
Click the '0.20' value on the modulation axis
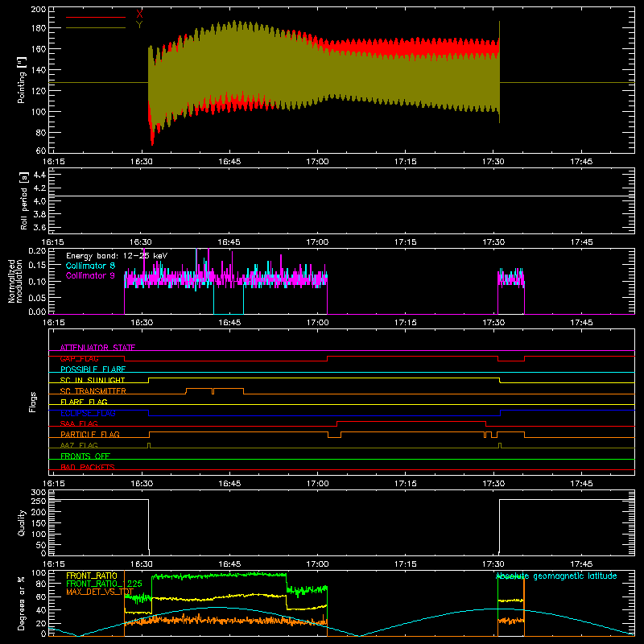37,251
